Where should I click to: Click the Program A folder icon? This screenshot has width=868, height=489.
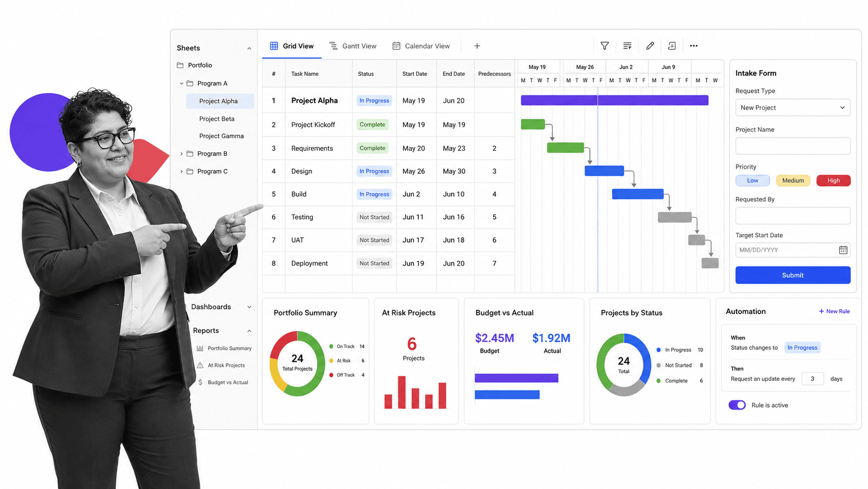(190, 83)
